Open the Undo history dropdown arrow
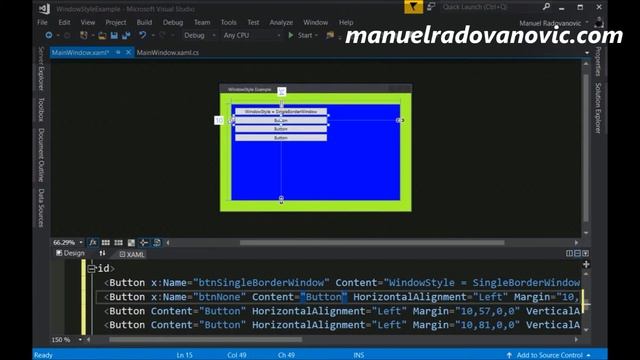Screen dimensions: 640x360 pyautogui.click(x=153, y=36)
